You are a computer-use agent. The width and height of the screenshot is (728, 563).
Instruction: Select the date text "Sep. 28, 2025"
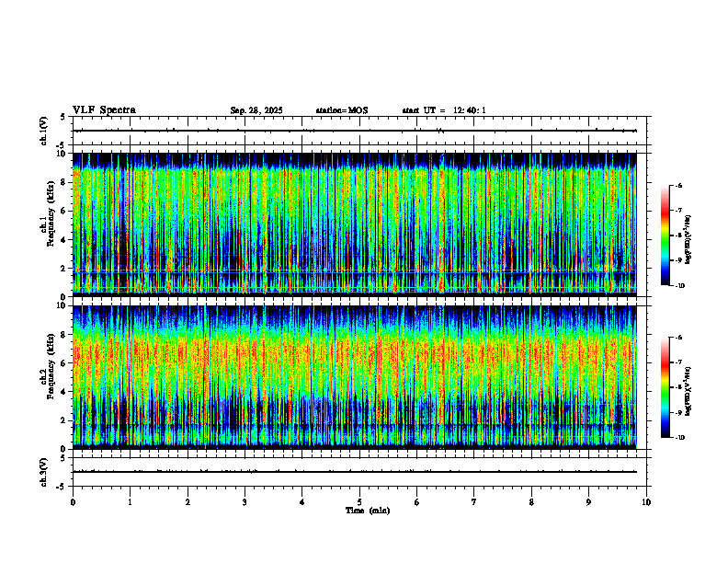256,110
